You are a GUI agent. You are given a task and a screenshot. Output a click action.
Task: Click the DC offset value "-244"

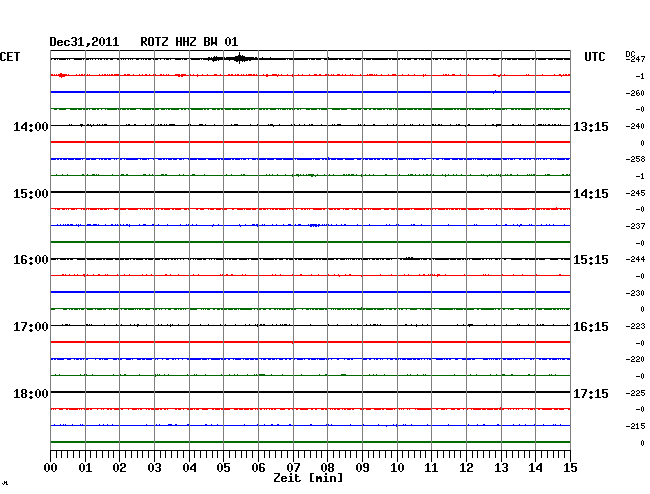[635, 259]
